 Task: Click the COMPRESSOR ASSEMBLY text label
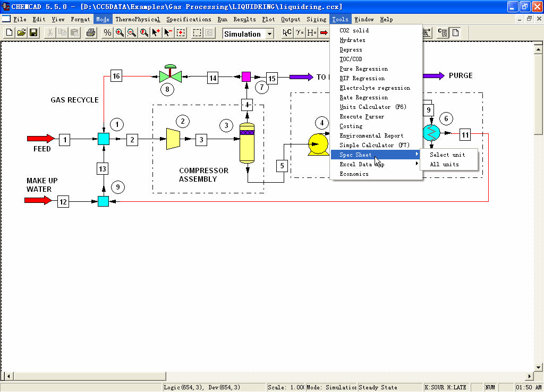(203, 175)
